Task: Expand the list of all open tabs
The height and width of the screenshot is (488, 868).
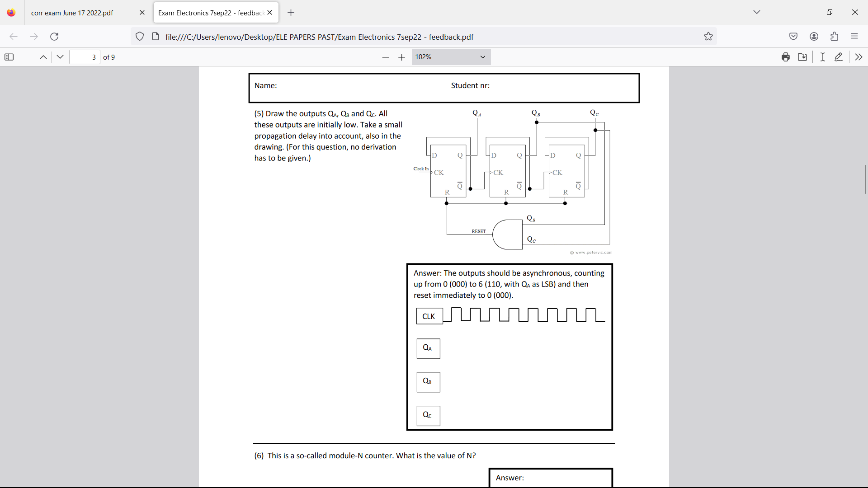Action: tap(756, 12)
